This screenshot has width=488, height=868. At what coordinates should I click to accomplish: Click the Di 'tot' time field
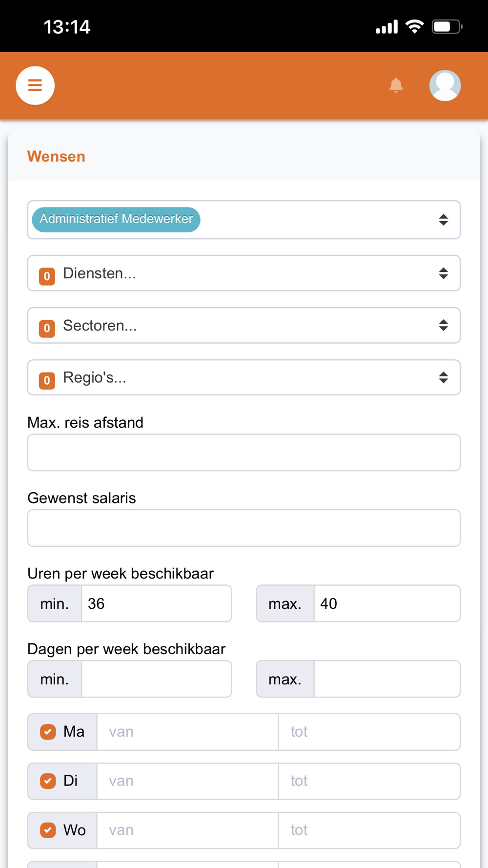pos(369,781)
